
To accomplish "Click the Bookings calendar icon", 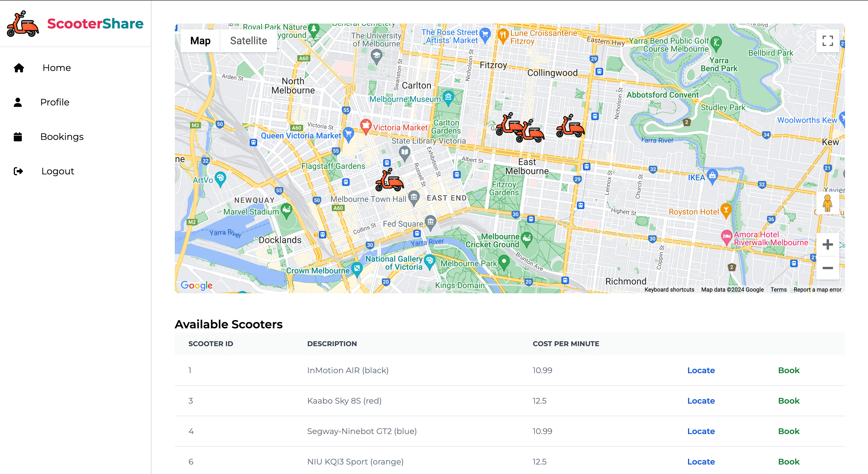I will [18, 136].
